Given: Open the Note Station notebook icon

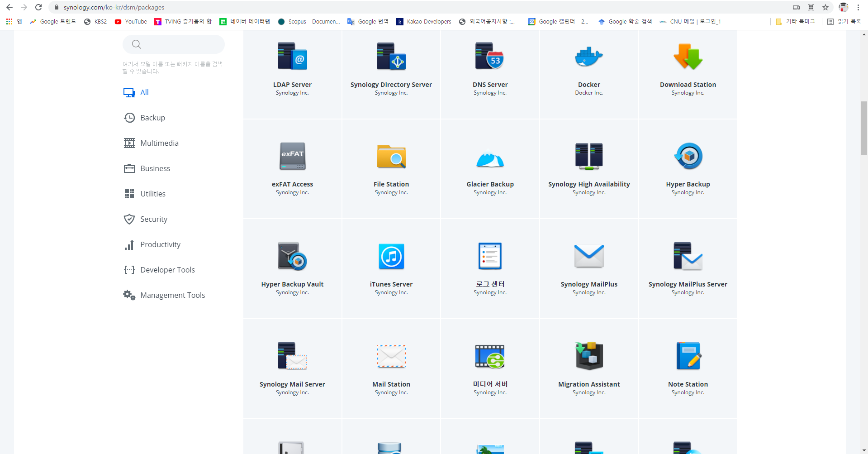Looking at the screenshot, I should tap(688, 356).
